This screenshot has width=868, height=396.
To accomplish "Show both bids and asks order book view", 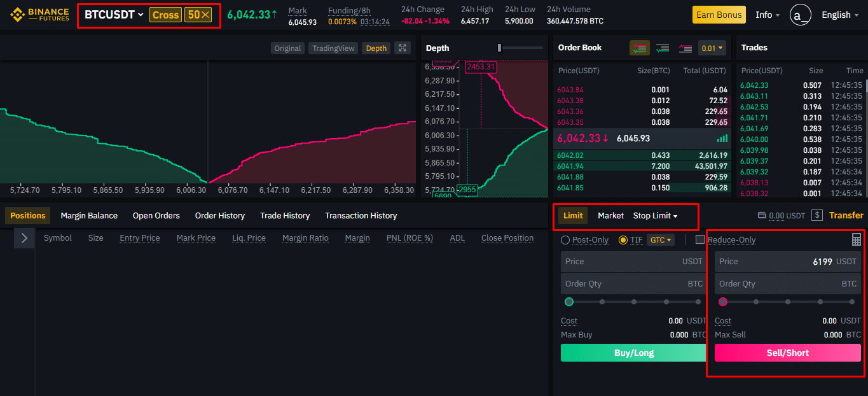I will 640,48.
